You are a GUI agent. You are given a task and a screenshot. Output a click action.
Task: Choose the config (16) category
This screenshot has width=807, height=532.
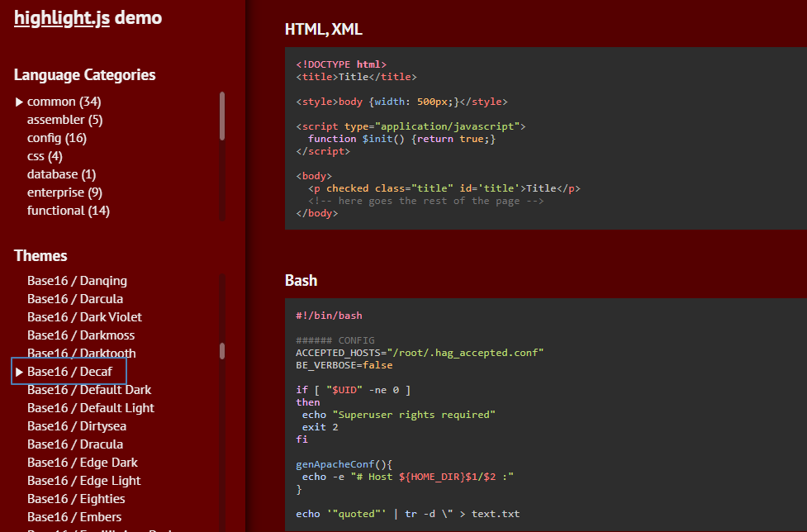click(57, 138)
